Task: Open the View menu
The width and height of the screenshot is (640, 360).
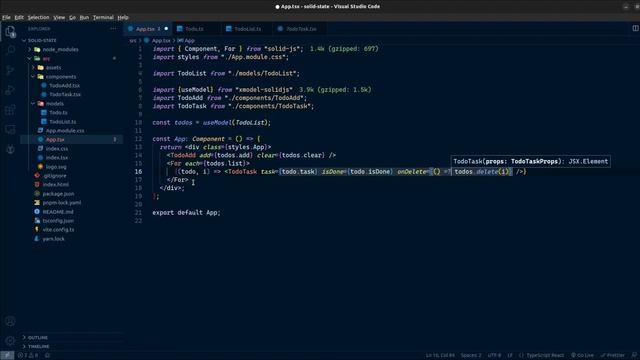Action: [59, 18]
